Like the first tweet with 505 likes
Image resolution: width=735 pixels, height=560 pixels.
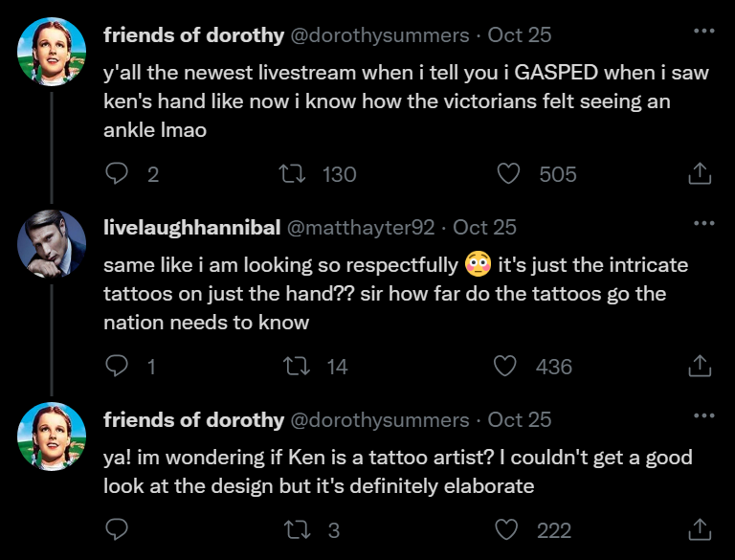[x=509, y=173]
